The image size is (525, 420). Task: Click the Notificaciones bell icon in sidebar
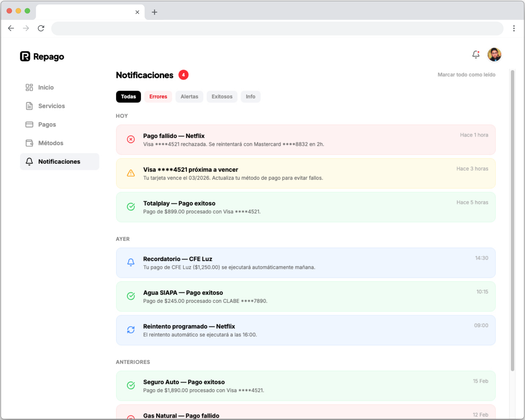(29, 162)
